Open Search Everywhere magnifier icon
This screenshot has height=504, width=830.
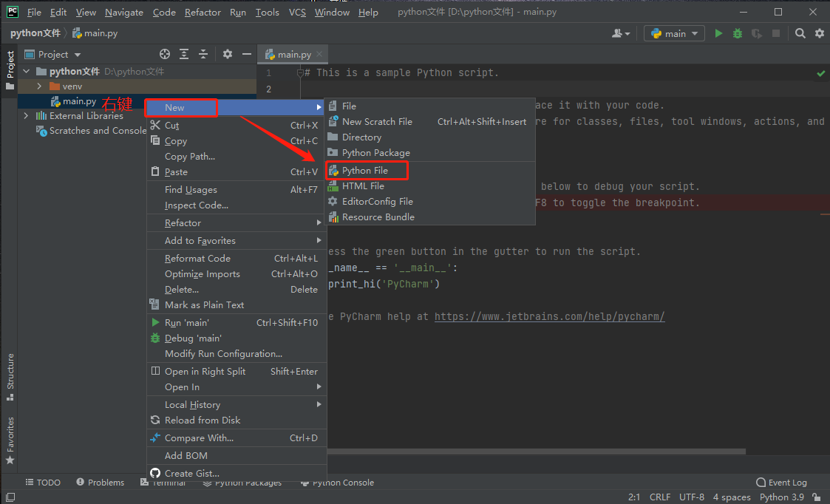tap(800, 33)
